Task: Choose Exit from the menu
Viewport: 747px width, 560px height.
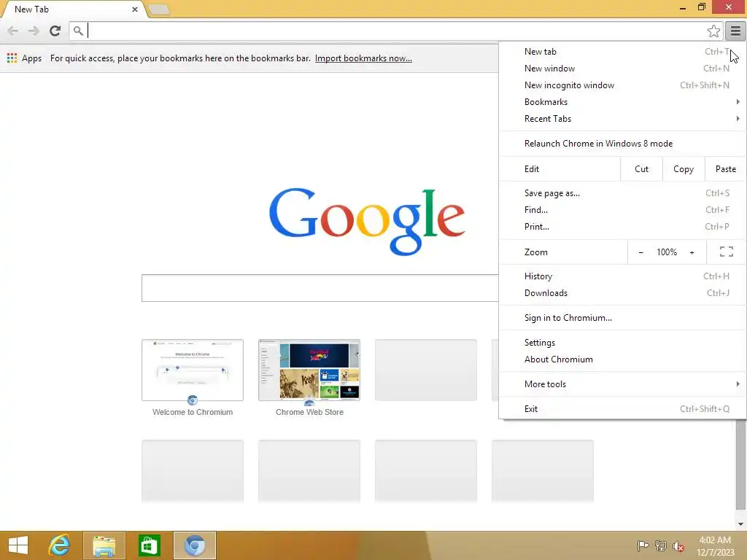Action: tap(622, 408)
